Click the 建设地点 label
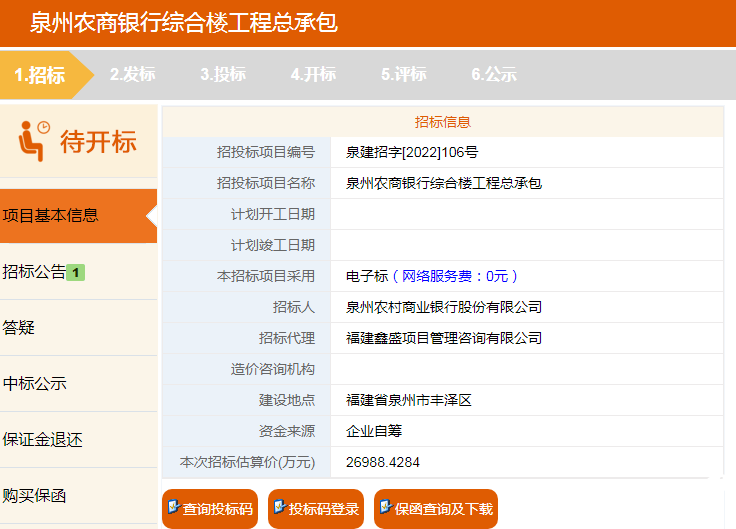The image size is (736, 529). point(287,400)
